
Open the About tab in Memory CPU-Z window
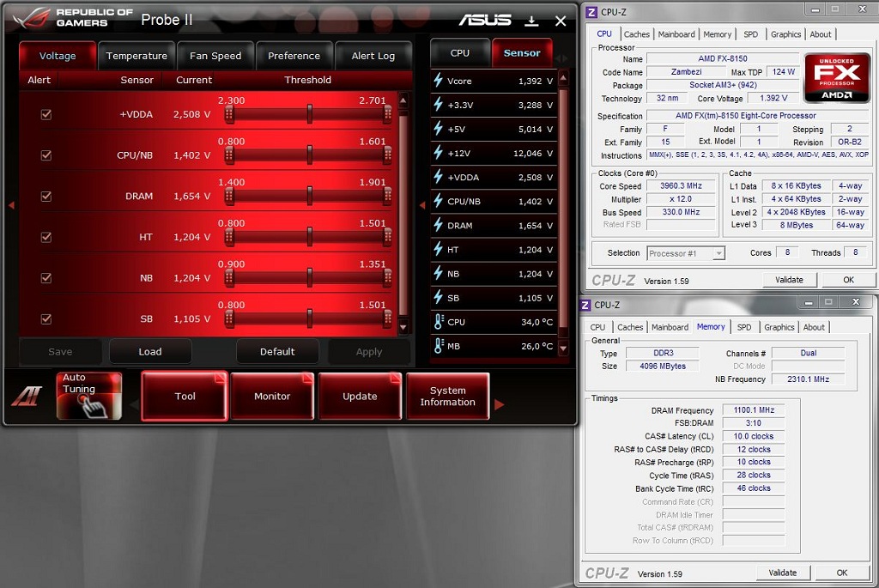(814, 327)
